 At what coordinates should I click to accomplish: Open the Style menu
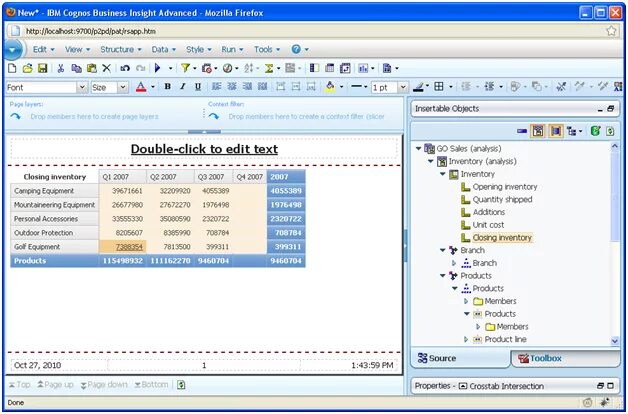(198, 49)
